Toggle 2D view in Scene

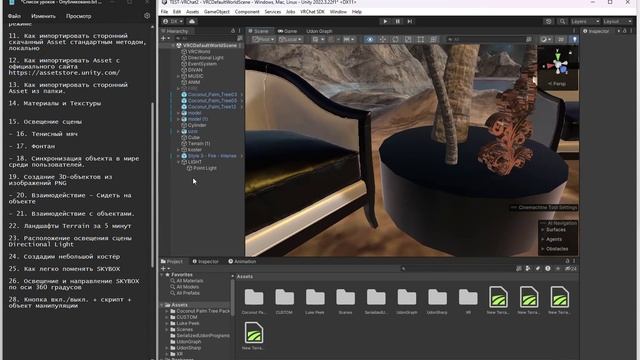click(561, 39)
